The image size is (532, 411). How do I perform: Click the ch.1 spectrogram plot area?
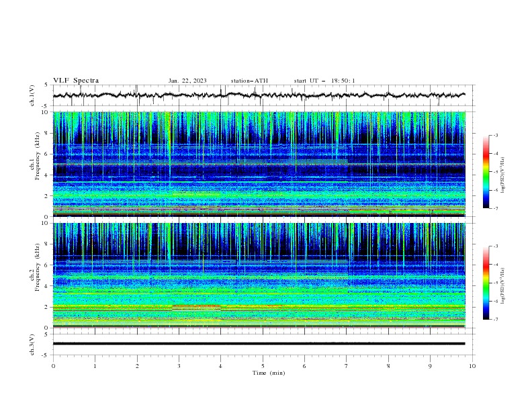point(259,164)
